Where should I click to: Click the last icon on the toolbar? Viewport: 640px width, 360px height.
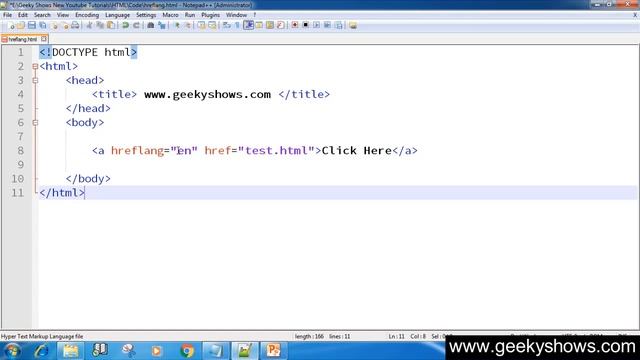(x=353, y=25)
